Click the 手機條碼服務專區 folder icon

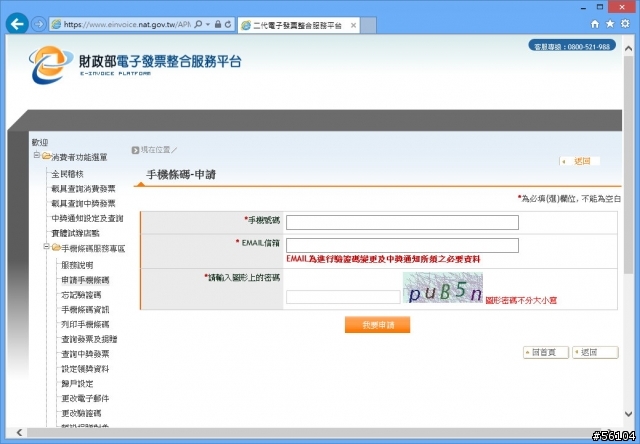pos(56,248)
